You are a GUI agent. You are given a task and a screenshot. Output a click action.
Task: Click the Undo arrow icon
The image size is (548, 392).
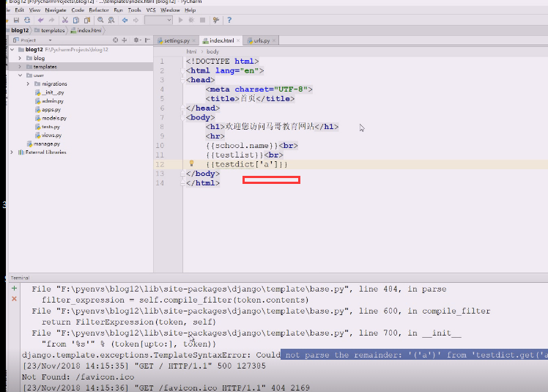point(40,21)
